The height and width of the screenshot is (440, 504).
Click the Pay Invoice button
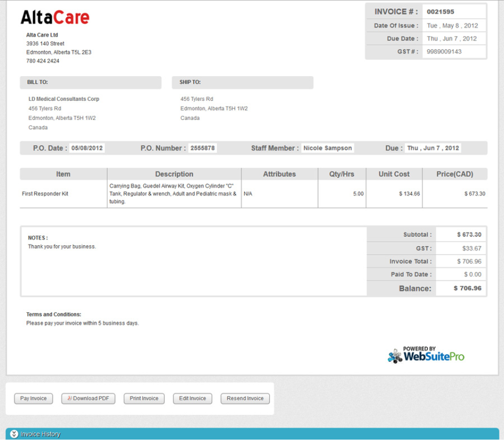[x=33, y=399]
